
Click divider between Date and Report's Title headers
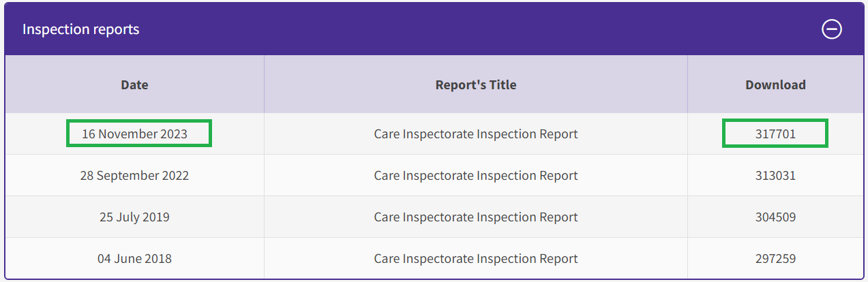(x=264, y=84)
